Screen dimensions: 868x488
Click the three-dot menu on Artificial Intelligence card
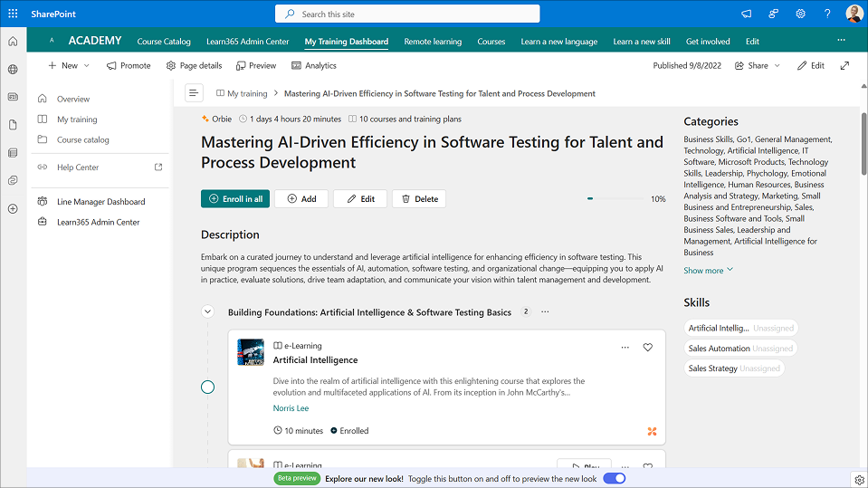click(625, 348)
